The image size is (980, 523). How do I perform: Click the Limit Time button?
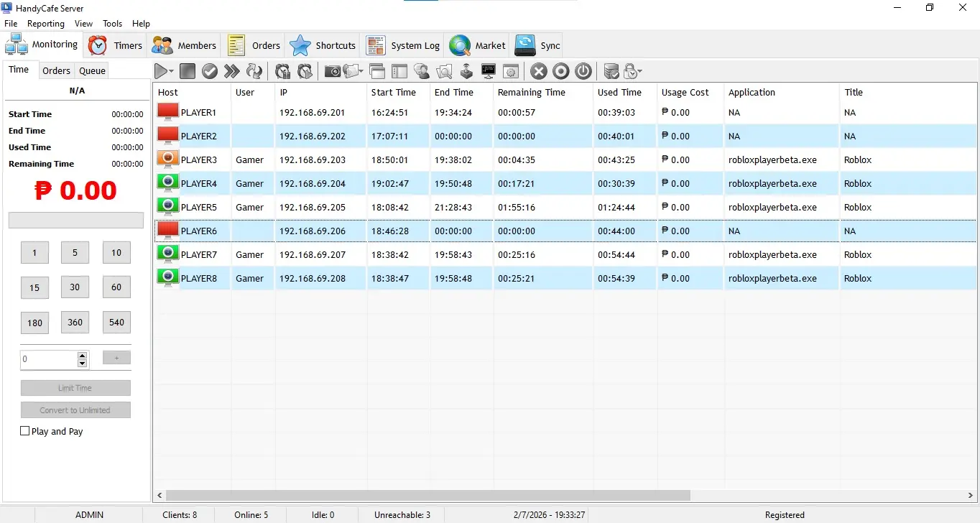tap(75, 388)
